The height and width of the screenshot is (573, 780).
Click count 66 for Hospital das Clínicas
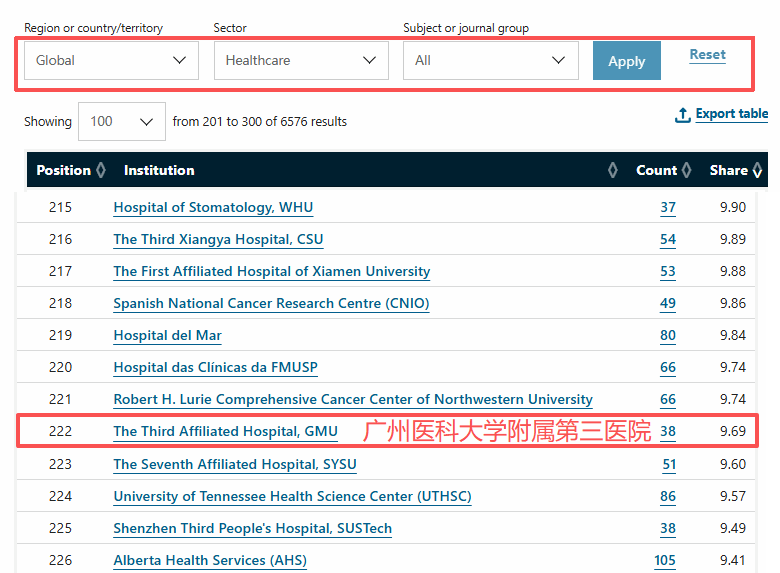click(668, 368)
